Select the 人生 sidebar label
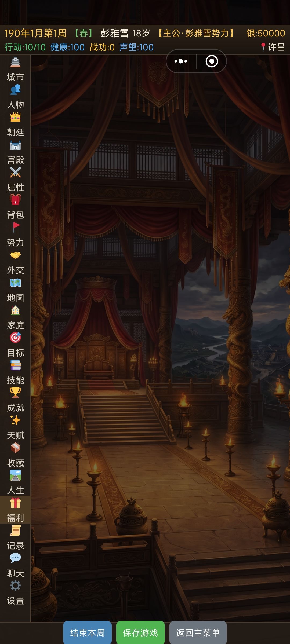 point(15,491)
